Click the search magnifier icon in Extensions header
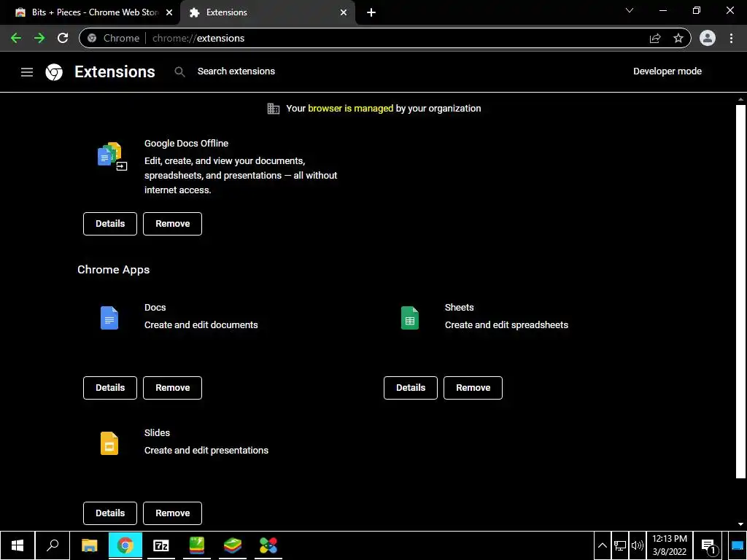This screenshot has width=747, height=560. point(179,71)
